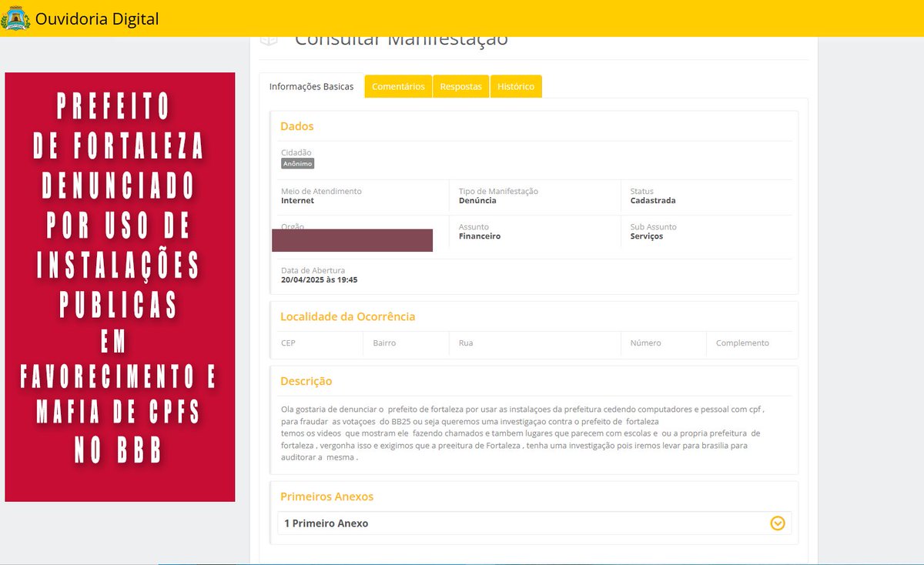Click the Cadastrada status value
This screenshot has width=924, height=565.
point(653,201)
